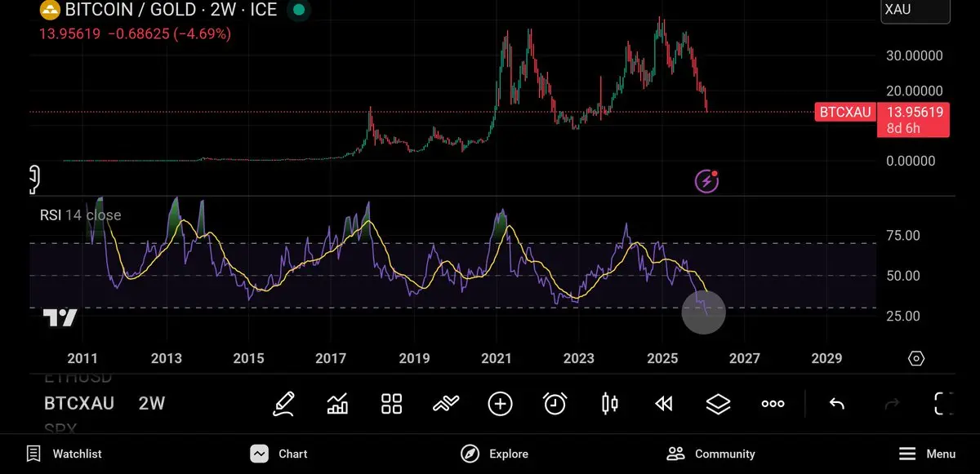Image resolution: width=980 pixels, height=474 pixels.
Task: Go to the Explore tab
Action: click(494, 454)
